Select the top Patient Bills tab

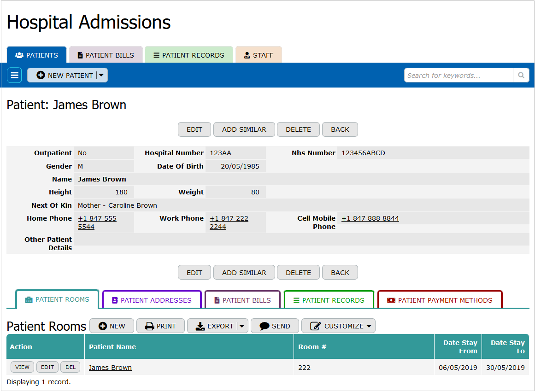[x=106, y=55]
